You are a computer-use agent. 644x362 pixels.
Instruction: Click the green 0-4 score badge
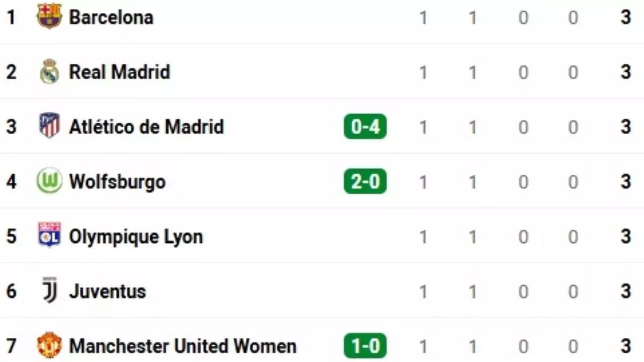[x=364, y=127]
